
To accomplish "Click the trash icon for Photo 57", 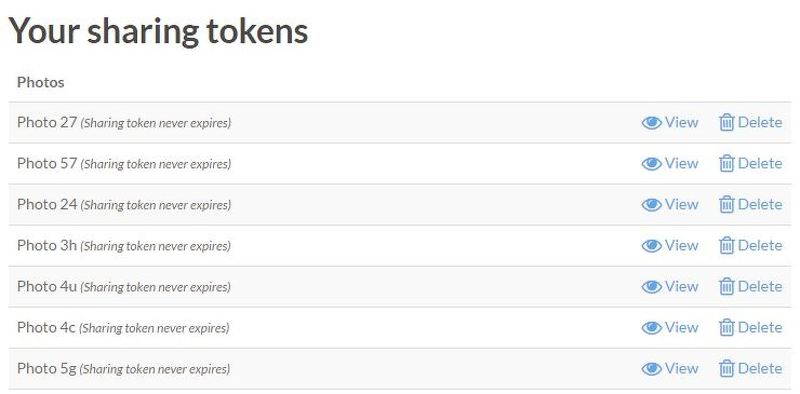I will click(727, 164).
